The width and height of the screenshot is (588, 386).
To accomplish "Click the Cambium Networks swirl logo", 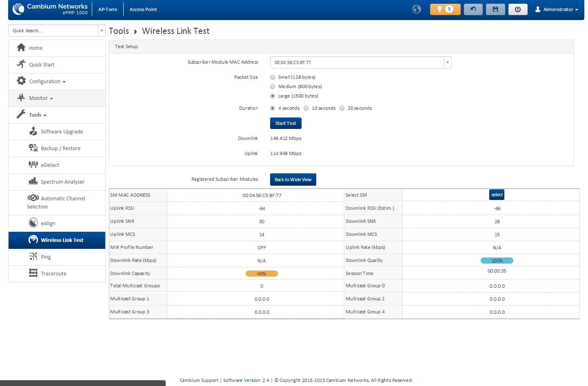I will [x=18, y=9].
